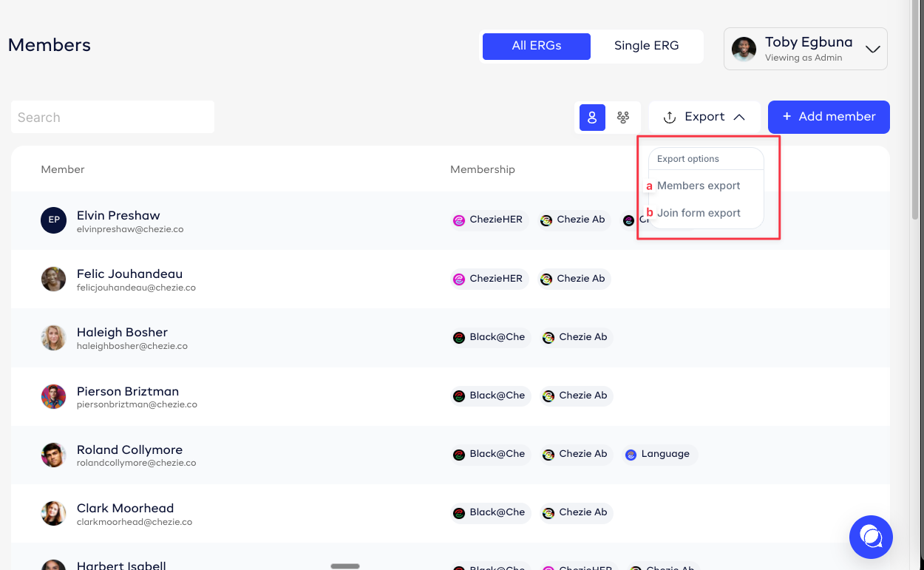Click Chezie Ab tag in Elvin Preshaw row
This screenshot has width=924, height=570.
point(574,220)
